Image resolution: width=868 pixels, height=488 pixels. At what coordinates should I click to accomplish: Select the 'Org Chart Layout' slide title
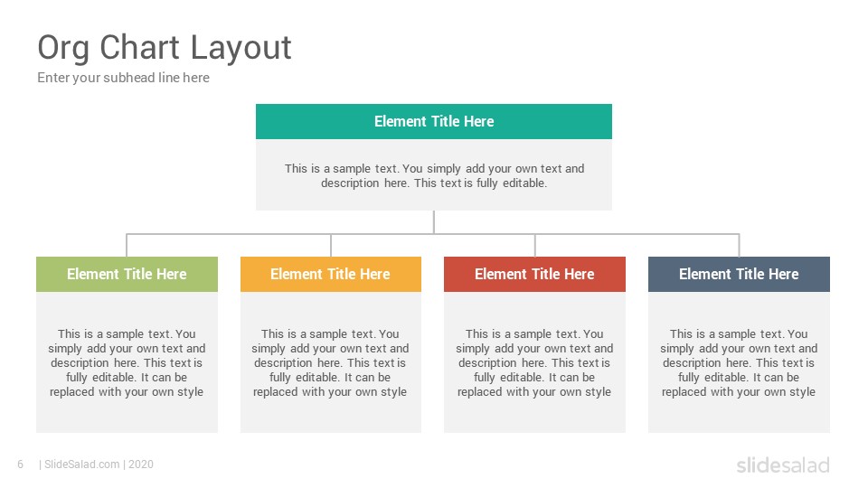[165, 48]
